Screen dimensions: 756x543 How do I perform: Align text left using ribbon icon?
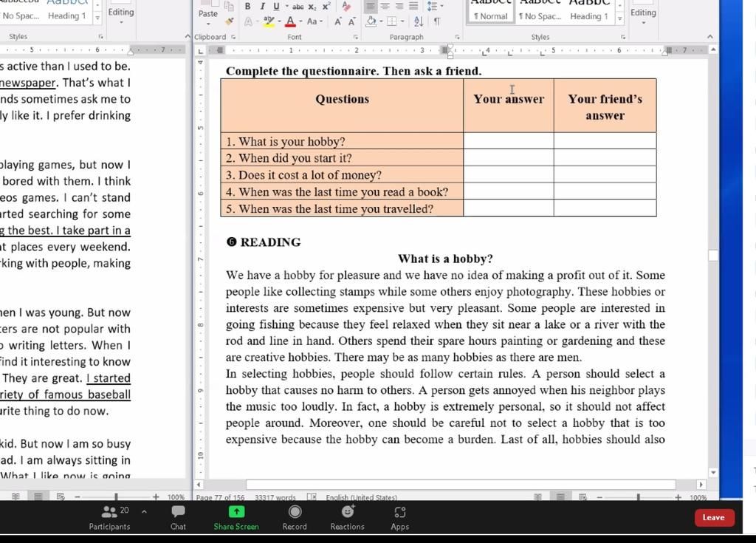coord(371,6)
